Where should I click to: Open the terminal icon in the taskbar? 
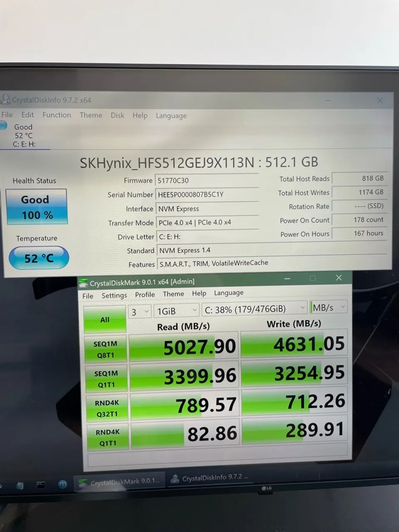click(41, 485)
